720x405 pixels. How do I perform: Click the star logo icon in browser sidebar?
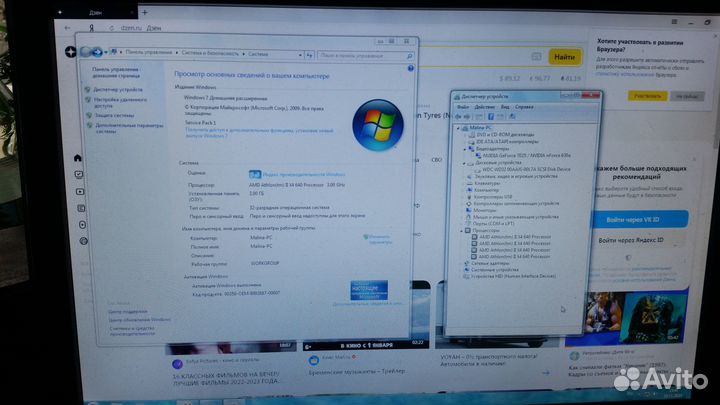click(x=70, y=52)
